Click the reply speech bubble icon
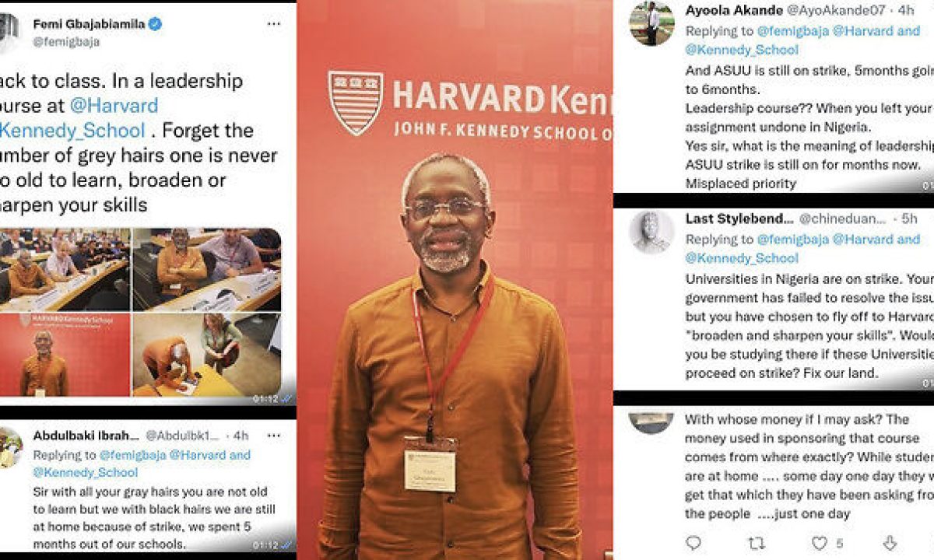 [693, 542]
